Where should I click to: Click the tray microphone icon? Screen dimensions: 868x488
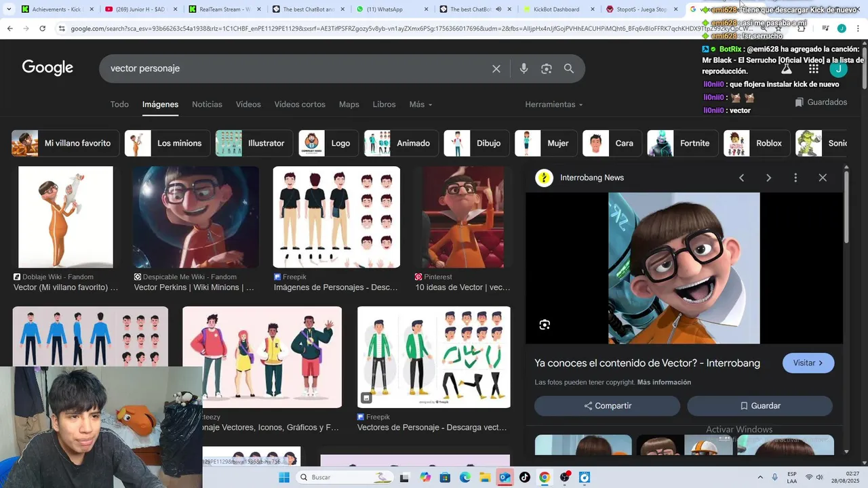tap(775, 477)
